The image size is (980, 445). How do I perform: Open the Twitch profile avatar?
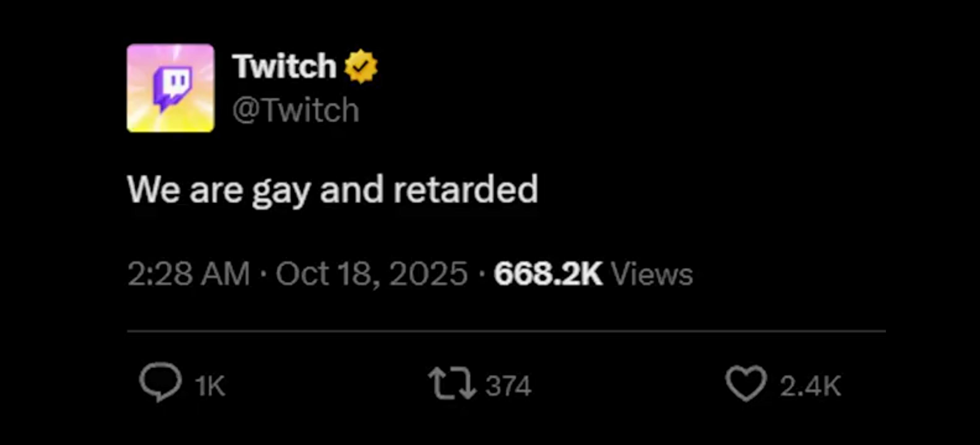point(170,88)
